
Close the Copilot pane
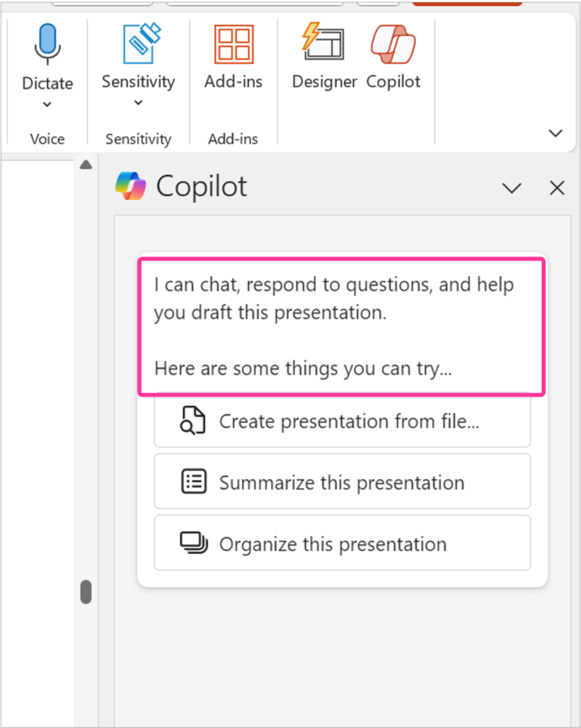pos(557,188)
